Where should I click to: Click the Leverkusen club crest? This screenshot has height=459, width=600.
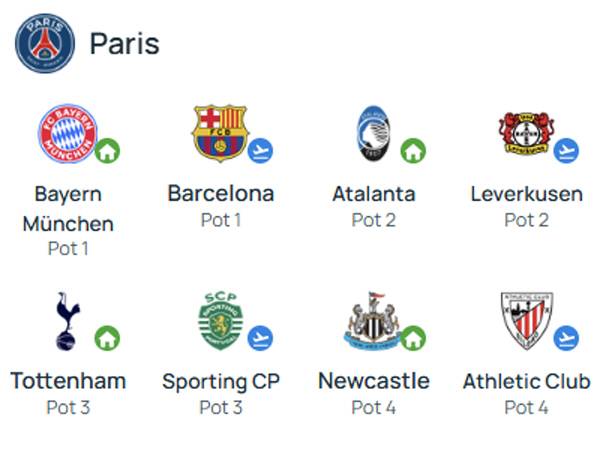coord(525,134)
